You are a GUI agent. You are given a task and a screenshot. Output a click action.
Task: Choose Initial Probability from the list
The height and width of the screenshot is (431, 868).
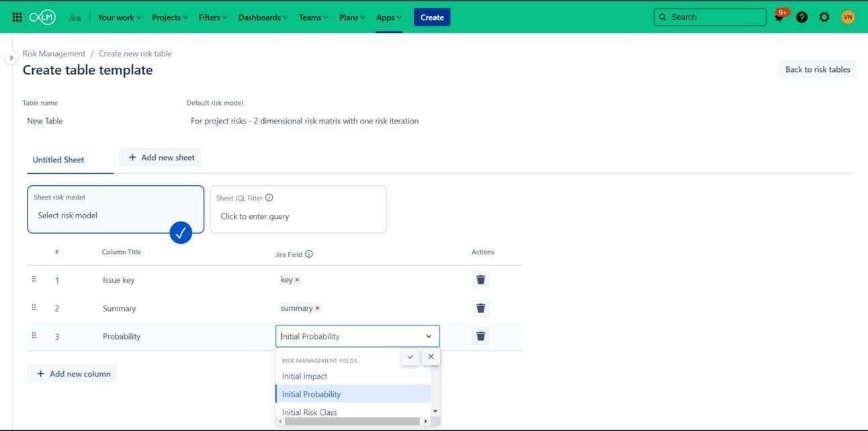353,394
